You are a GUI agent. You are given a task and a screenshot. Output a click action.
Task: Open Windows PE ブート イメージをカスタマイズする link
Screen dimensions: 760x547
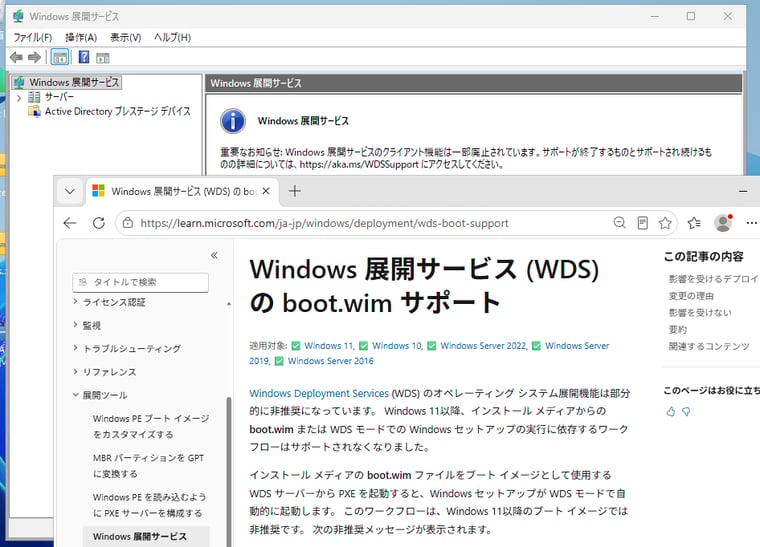(151, 426)
